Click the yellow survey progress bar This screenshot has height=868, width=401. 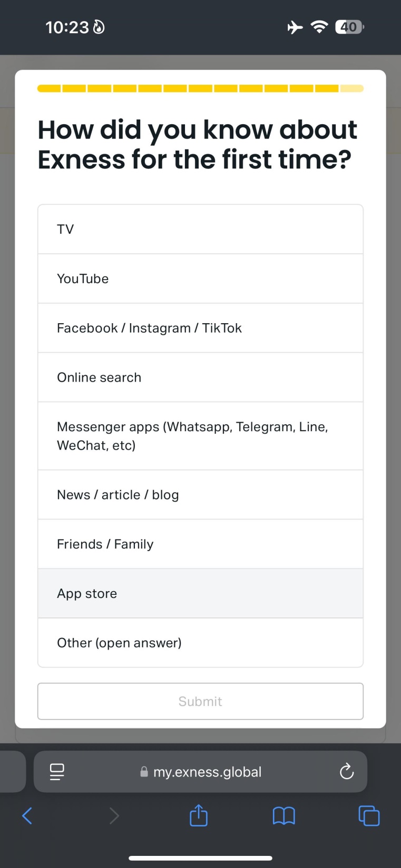(200, 88)
